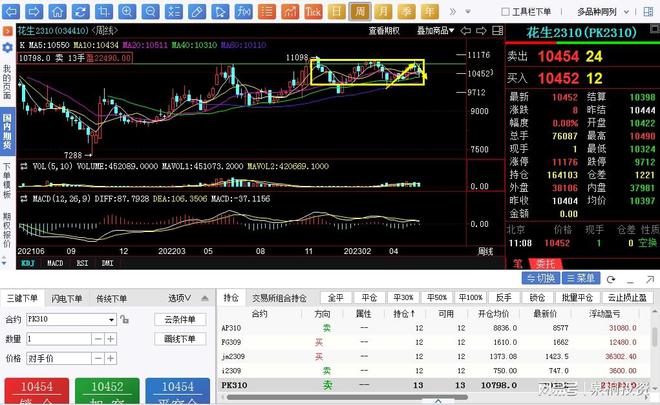Screen dimensions: 660x405
Task: Open the formula list toolbar icon
Action: click(173, 11)
